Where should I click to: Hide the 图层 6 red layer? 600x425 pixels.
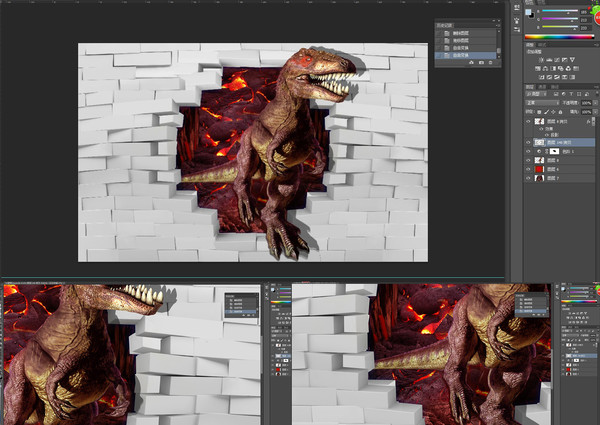(x=528, y=169)
